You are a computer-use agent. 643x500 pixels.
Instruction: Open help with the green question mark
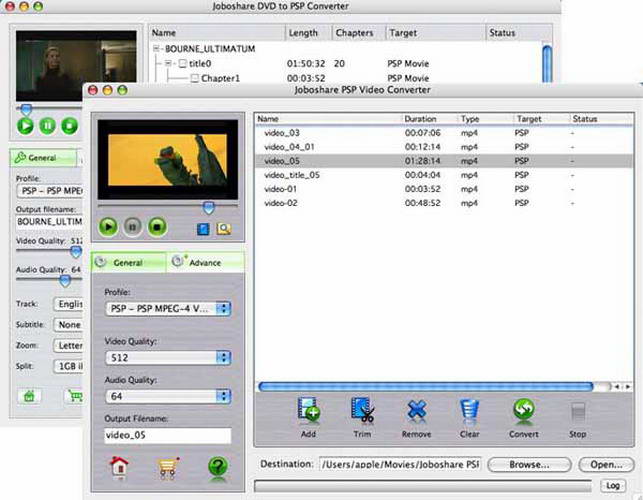[217, 467]
